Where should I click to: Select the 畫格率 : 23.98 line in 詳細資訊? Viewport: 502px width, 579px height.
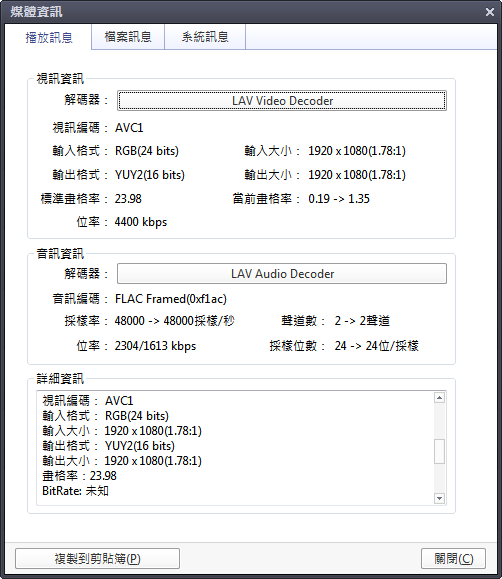[79, 476]
